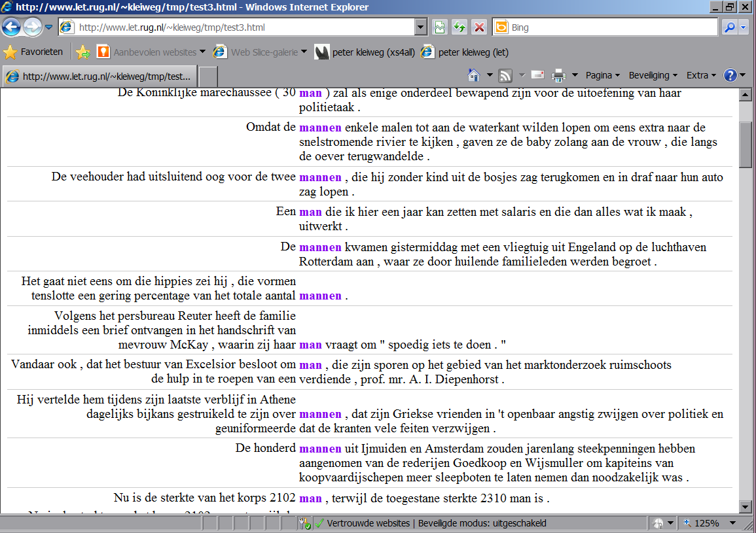Open search provider options dropdown arrow
756x533 pixels.
pyautogui.click(x=744, y=27)
